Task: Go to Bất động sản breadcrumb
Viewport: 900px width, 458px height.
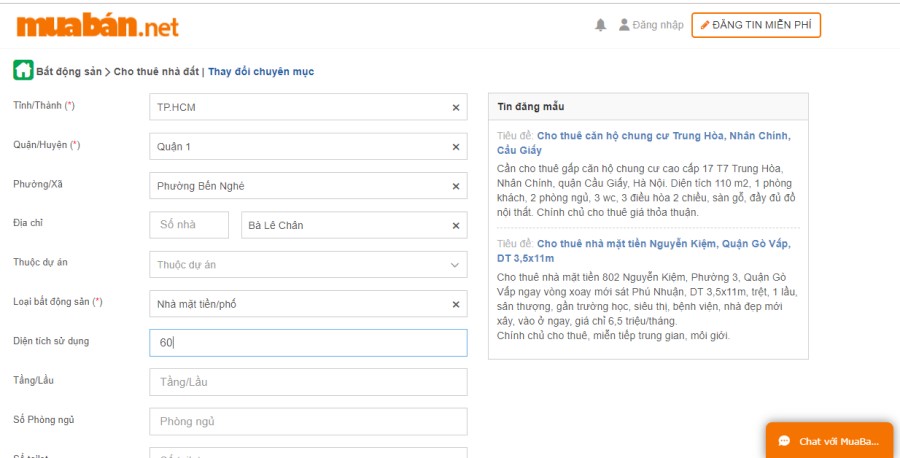Action: click(69, 72)
